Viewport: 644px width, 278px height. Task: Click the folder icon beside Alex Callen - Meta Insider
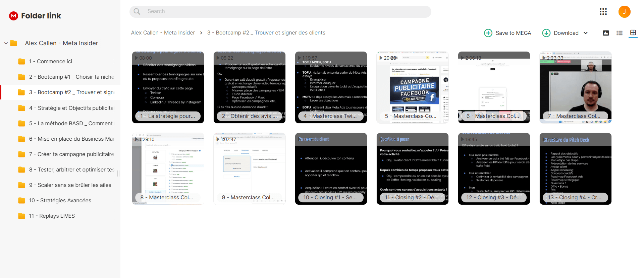point(14,43)
